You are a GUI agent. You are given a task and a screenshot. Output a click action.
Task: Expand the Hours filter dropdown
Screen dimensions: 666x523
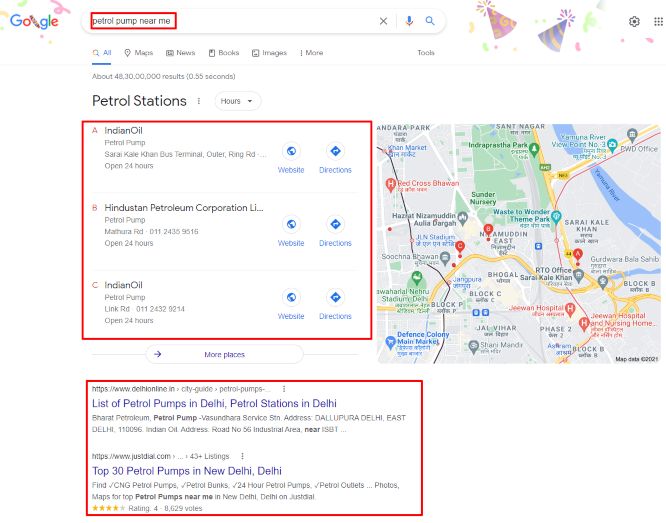click(237, 101)
